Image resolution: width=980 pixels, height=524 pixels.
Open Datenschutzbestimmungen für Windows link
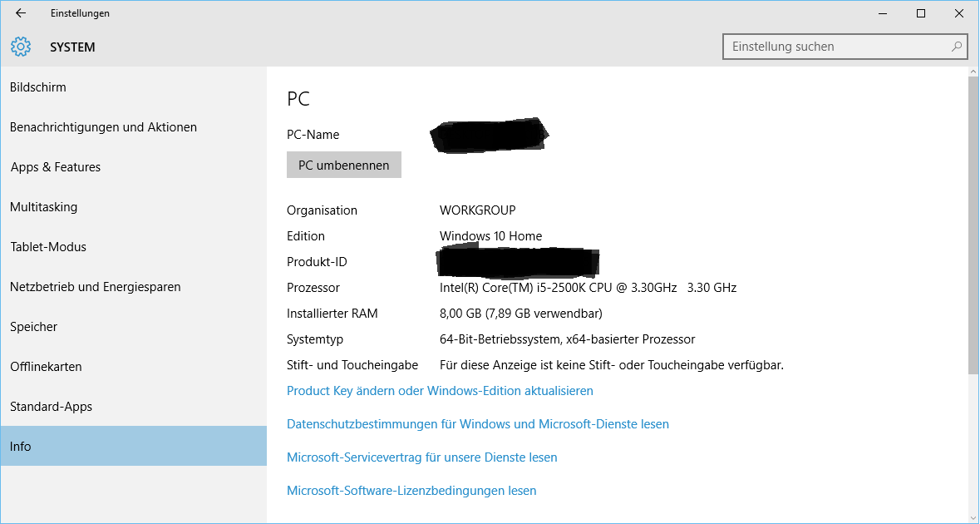pos(477,424)
